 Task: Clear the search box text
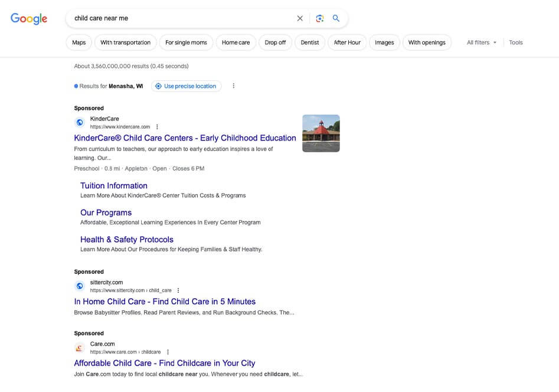tap(300, 18)
